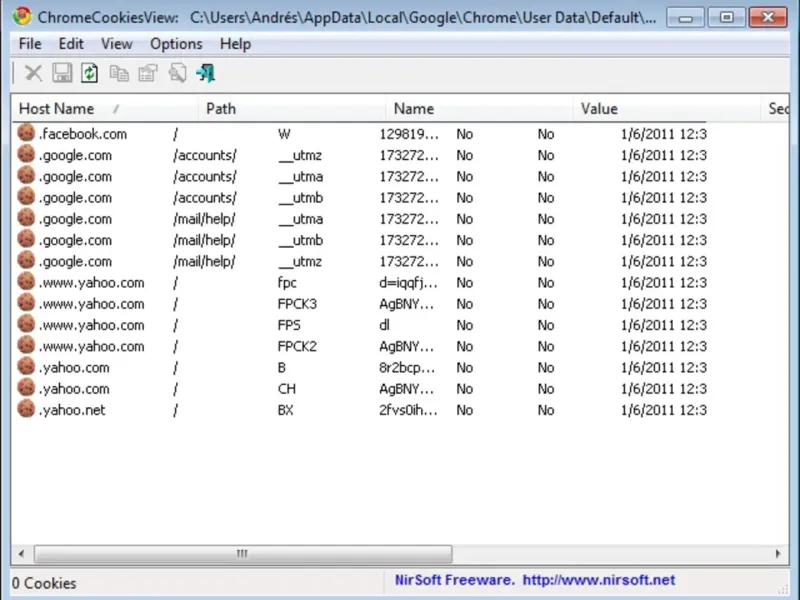The width and height of the screenshot is (800, 600).
Task: Click the scrollbar right arrow
Action: point(778,554)
